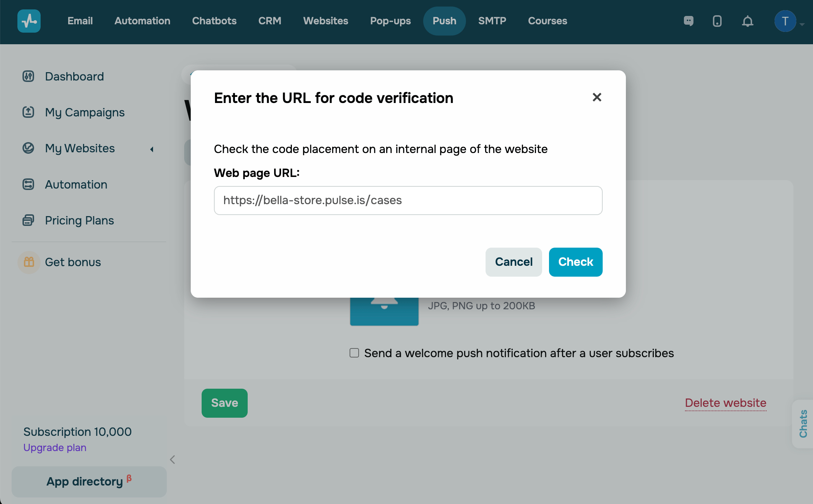
Task: Open the notifications bell icon
Action: coord(747,21)
